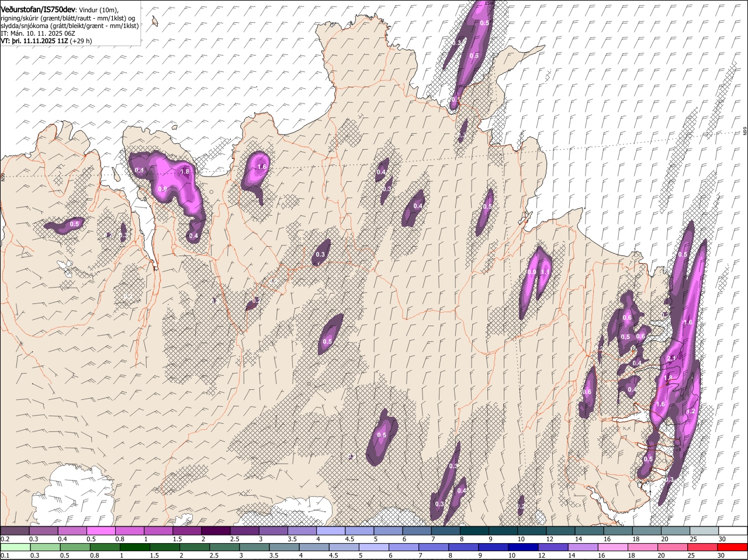Click the 1.2 value near the east coast

[691, 412]
